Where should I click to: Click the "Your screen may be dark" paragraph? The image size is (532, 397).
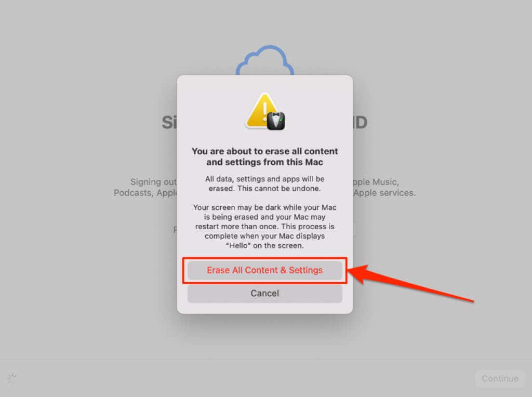264,227
